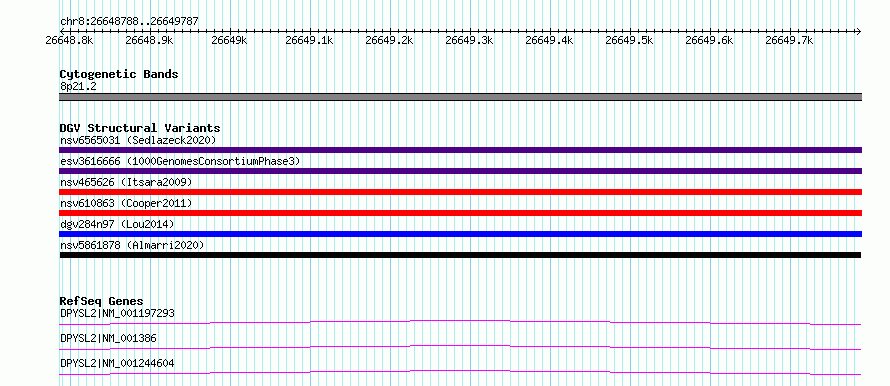Click the DGV Structural Variants track title

[x=140, y=128]
